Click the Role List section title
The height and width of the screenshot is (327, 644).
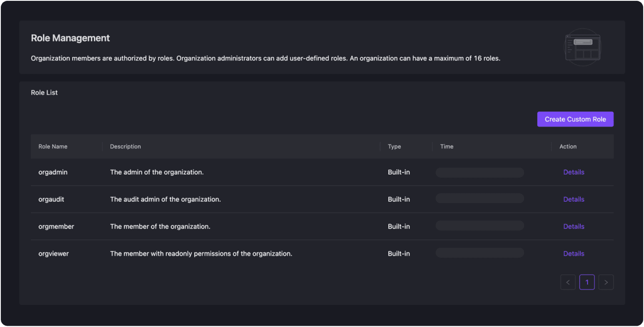44,93
